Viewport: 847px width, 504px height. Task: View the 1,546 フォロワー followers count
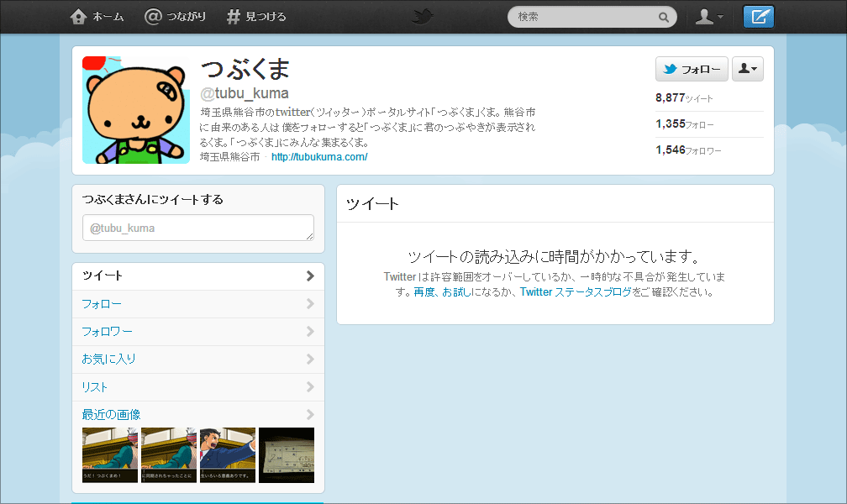point(688,150)
